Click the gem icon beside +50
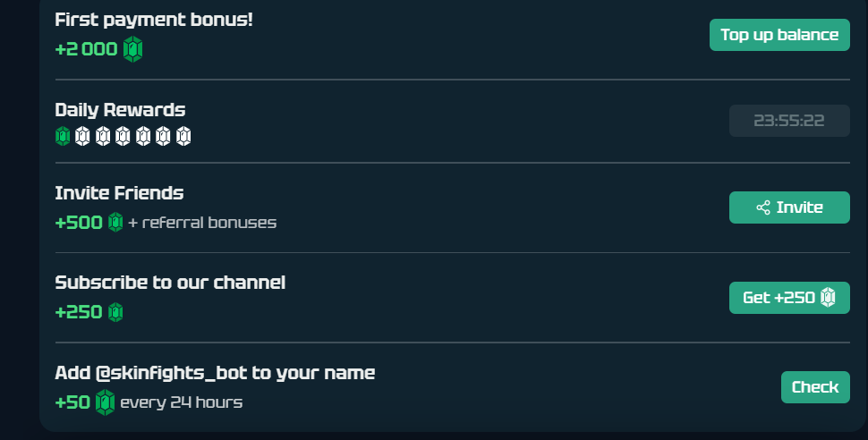Viewport: 868px width, 440px height. coord(106,402)
